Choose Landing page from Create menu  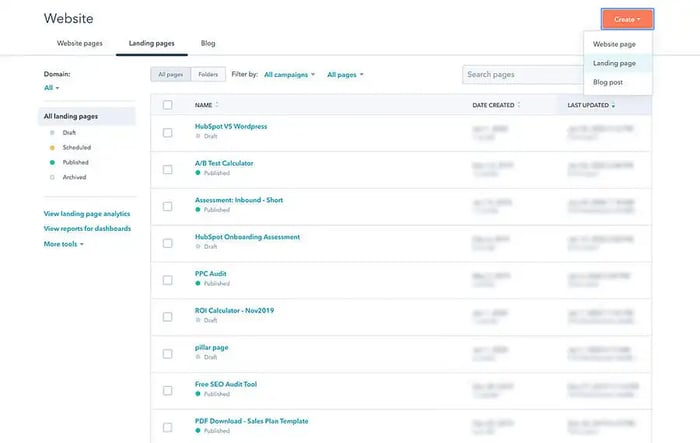point(614,63)
